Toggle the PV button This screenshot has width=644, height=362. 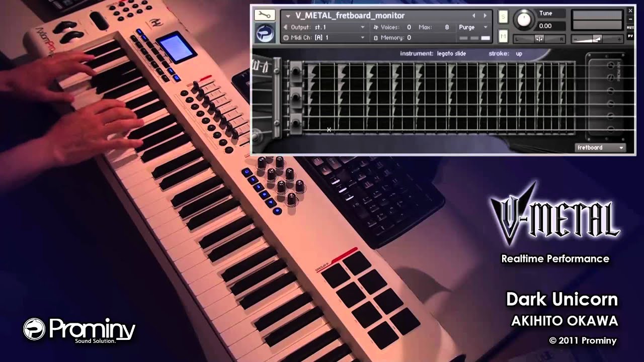[631, 36]
